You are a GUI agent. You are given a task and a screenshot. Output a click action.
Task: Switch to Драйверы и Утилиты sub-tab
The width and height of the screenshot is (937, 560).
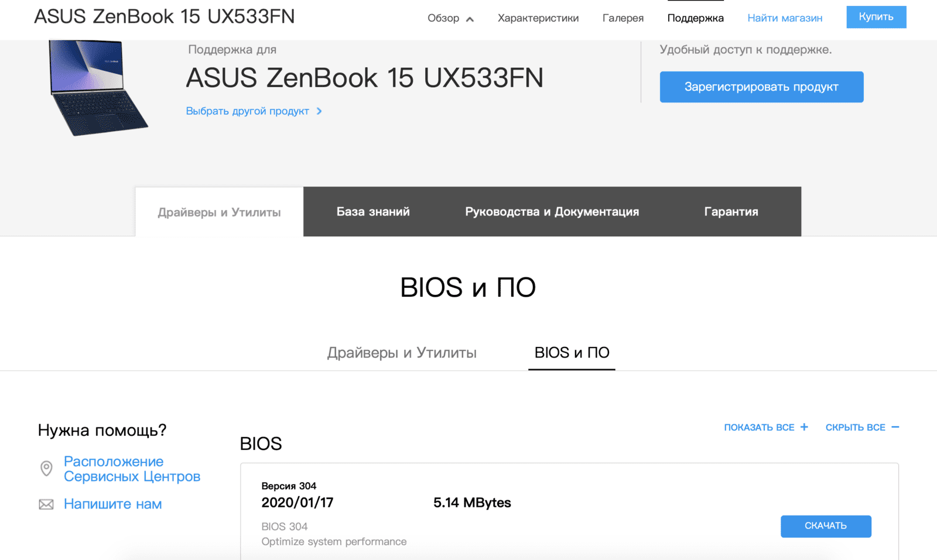(x=401, y=353)
